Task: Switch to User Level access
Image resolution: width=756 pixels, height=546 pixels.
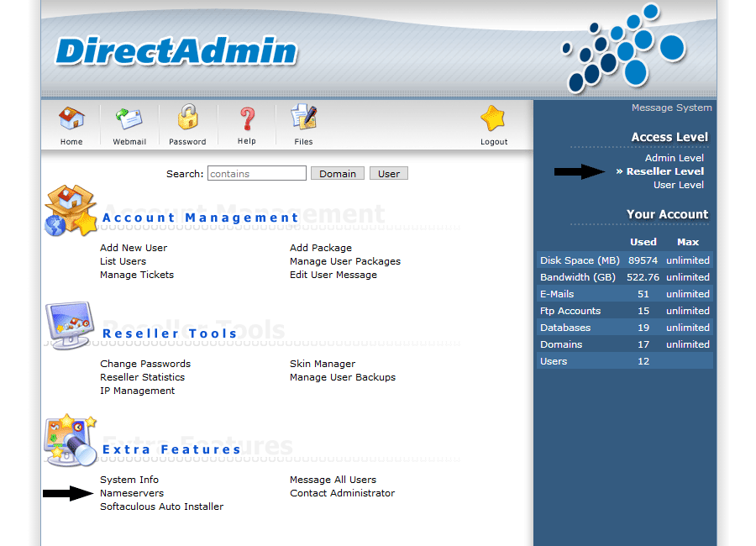Action: 679,185
